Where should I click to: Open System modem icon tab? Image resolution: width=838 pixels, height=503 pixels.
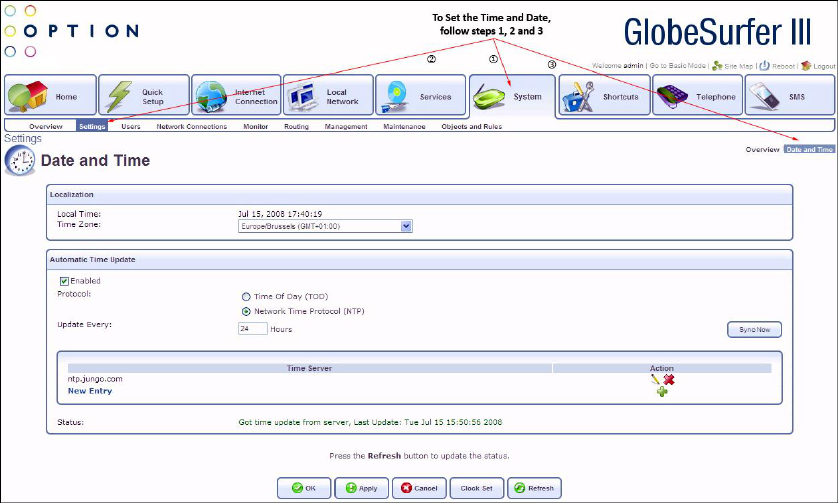pyautogui.click(x=513, y=96)
